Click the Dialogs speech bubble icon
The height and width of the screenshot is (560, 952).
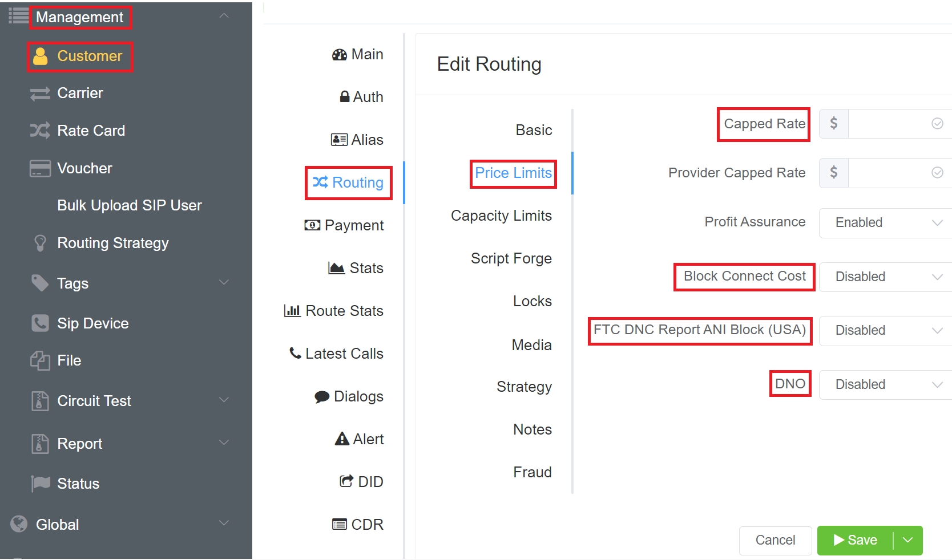click(x=322, y=397)
